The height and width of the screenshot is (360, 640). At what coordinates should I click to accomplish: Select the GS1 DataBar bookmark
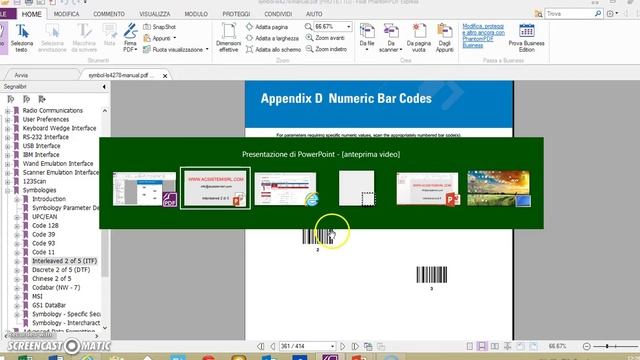pyautogui.click(x=49, y=305)
